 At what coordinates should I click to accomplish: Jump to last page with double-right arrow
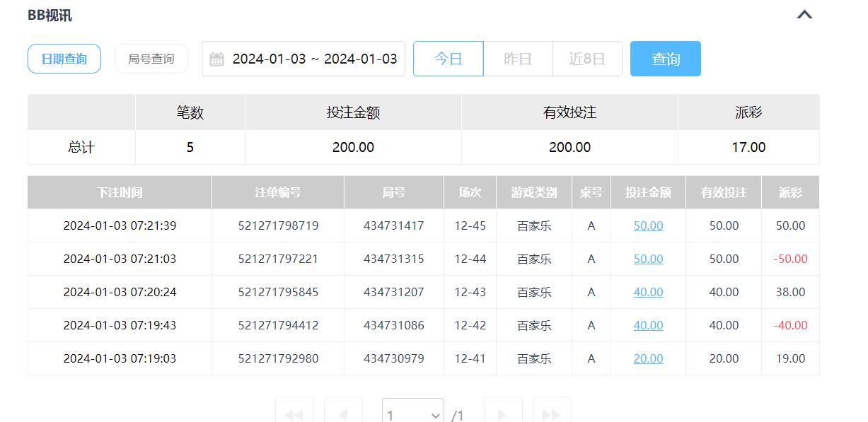(x=552, y=414)
